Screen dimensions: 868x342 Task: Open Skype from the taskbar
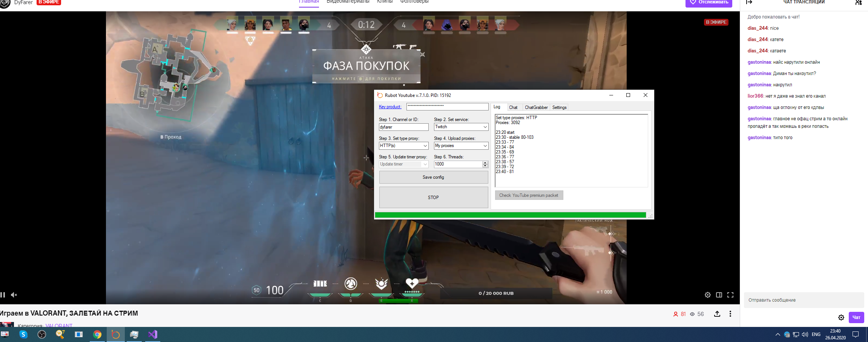23,334
